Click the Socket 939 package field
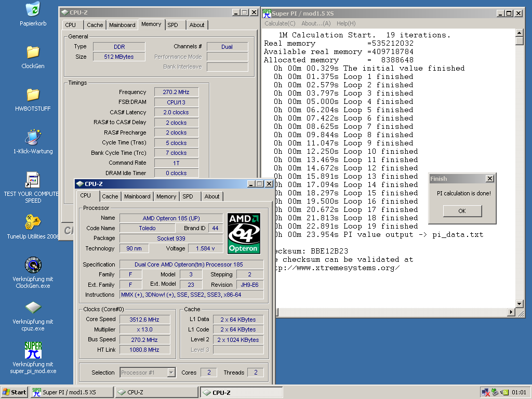Viewport: 532px width, 399px height. tap(171, 238)
